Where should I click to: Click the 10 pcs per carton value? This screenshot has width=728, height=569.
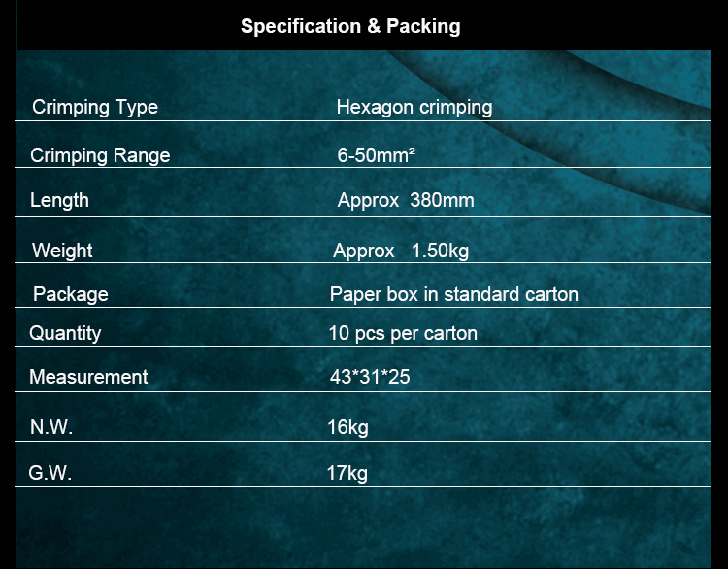coord(403,333)
